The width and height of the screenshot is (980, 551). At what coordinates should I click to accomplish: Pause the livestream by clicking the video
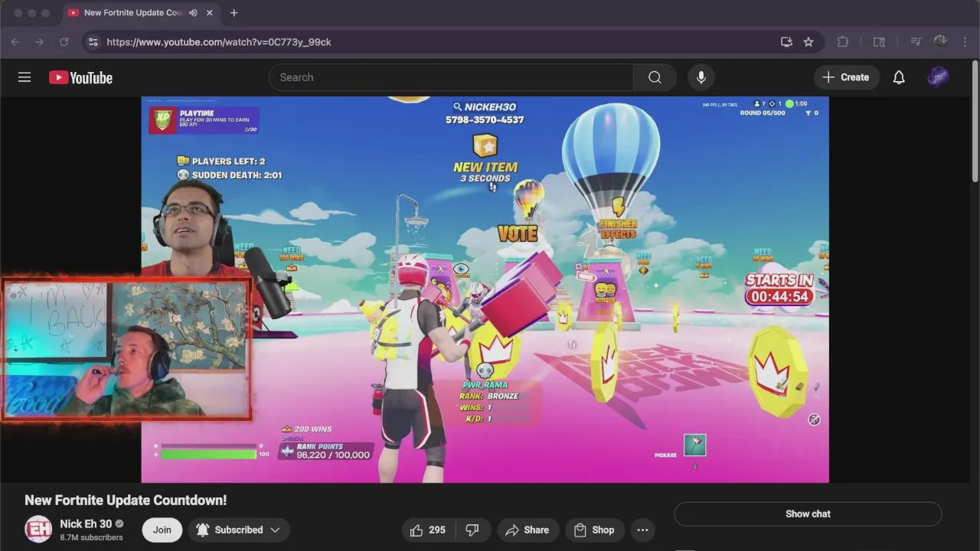coord(485,289)
